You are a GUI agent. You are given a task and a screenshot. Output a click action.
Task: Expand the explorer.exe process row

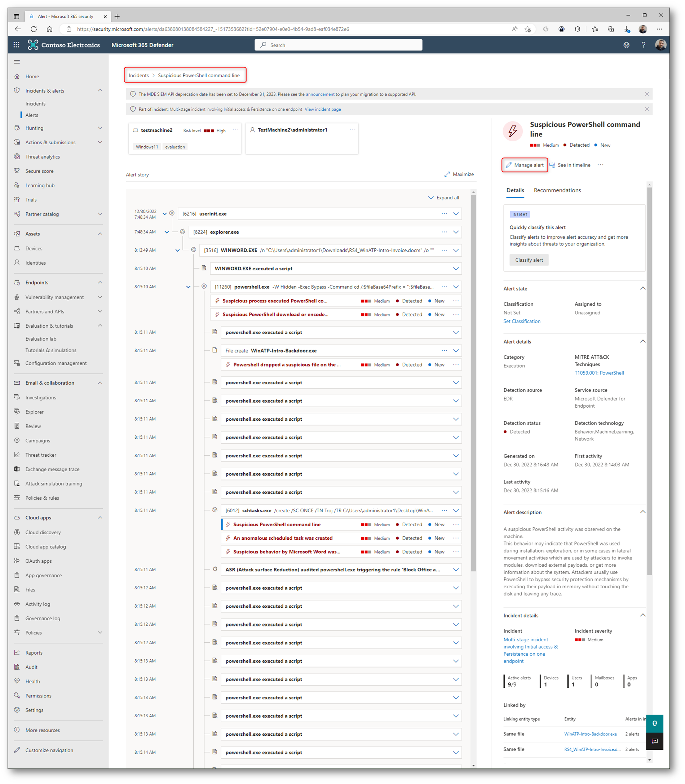[x=456, y=232]
